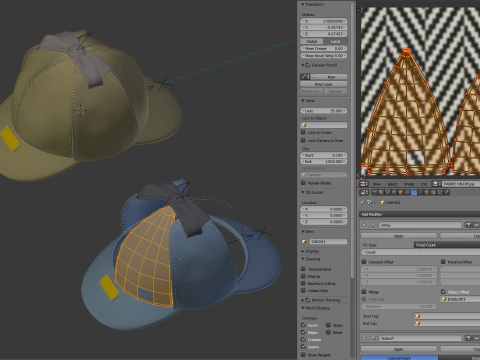
Task: Collapse the Grease Pencil panel
Action: click(x=303, y=65)
